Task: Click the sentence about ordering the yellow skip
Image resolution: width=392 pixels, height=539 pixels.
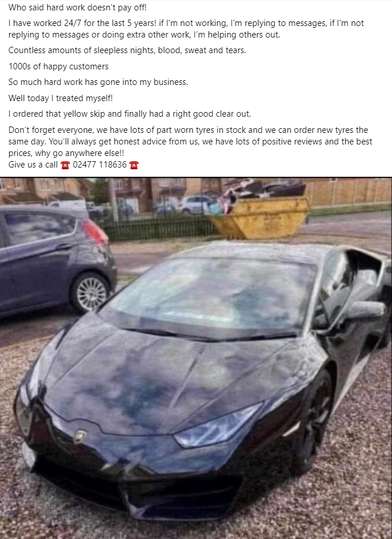Action: click(x=129, y=114)
